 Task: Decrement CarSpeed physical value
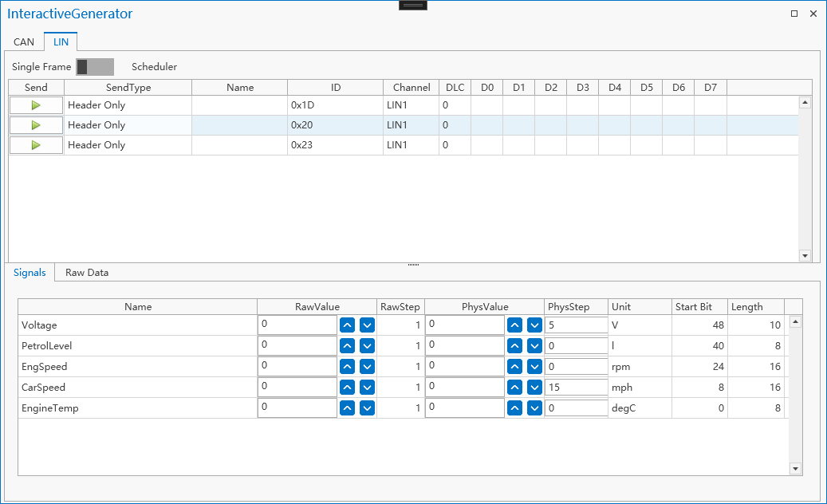tap(534, 388)
